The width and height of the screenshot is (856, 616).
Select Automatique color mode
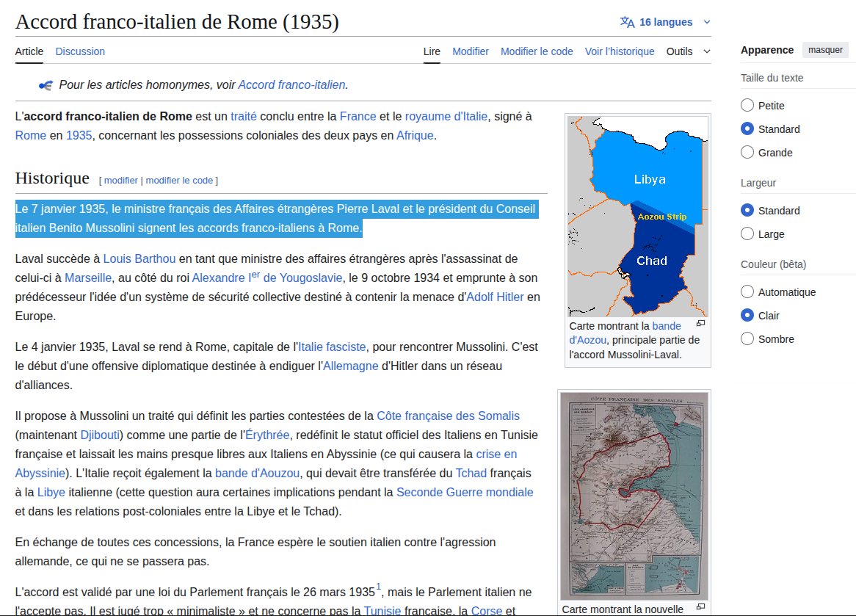click(747, 291)
